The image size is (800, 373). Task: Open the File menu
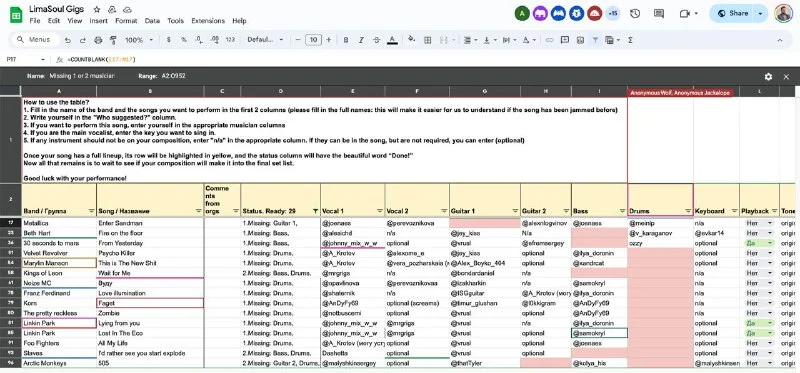coord(35,21)
